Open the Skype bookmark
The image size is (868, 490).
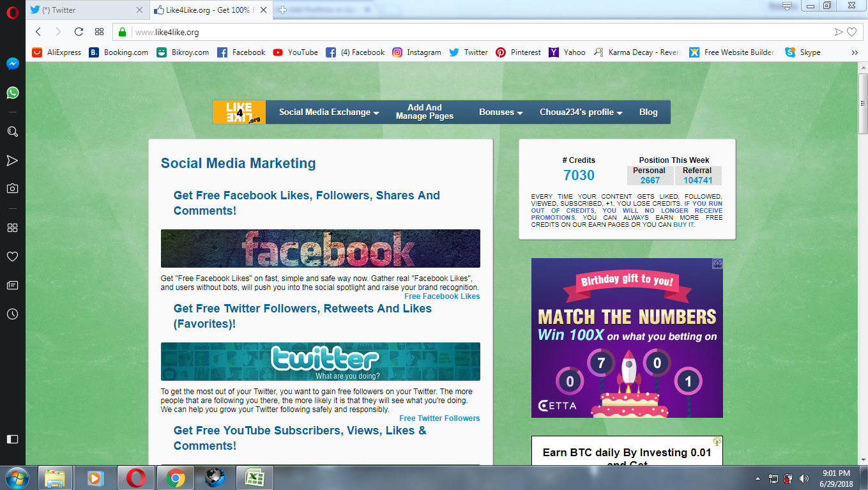click(803, 52)
